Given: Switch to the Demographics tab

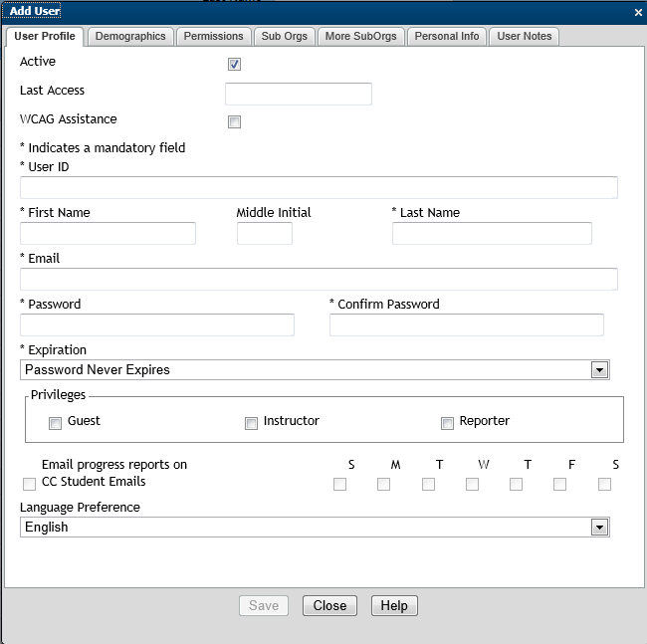Looking at the screenshot, I should click(130, 37).
